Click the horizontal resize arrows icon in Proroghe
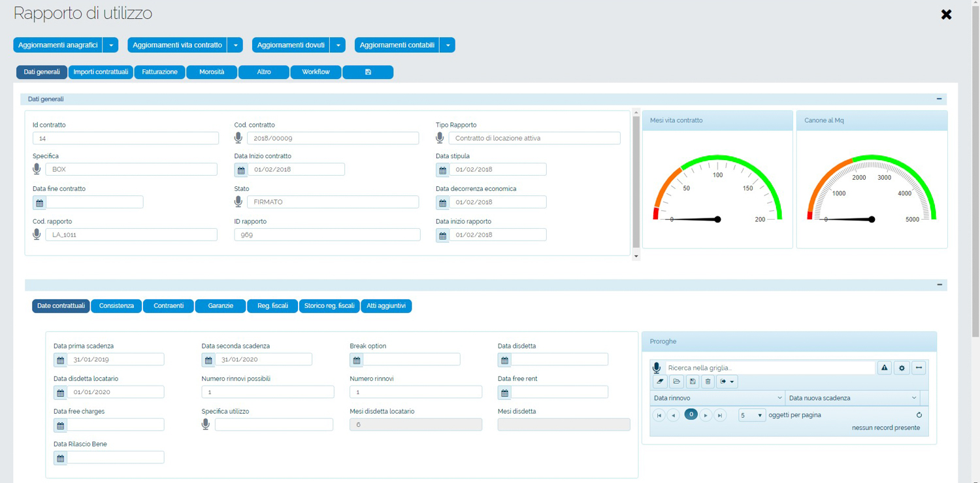Image resolution: width=980 pixels, height=483 pixels. click(x=919, y=368)
